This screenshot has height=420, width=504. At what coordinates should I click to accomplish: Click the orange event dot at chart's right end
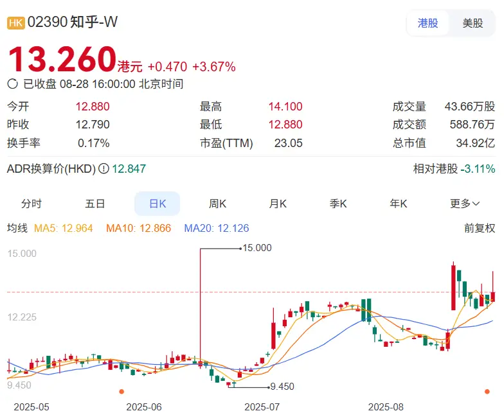coord(487,392)
